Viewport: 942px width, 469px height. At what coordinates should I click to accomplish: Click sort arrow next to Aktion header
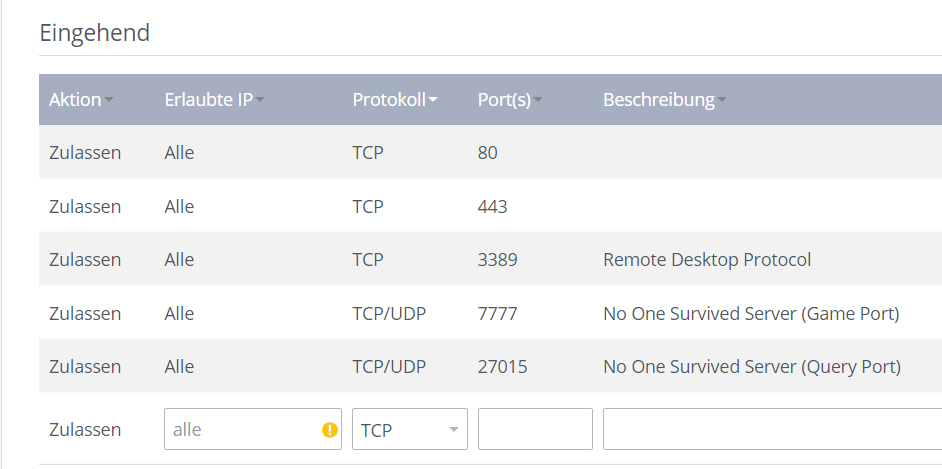coord(109,100)
